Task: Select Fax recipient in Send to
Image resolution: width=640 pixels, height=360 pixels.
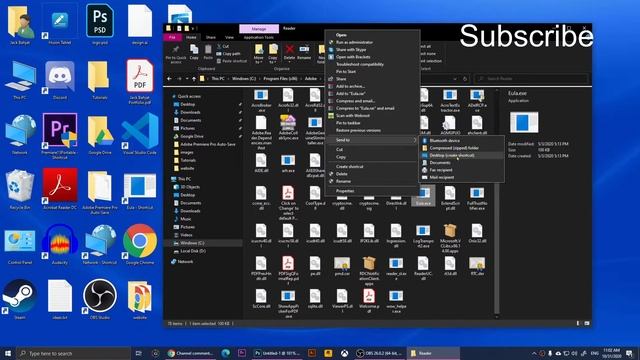Action: (x=462, y=170)
